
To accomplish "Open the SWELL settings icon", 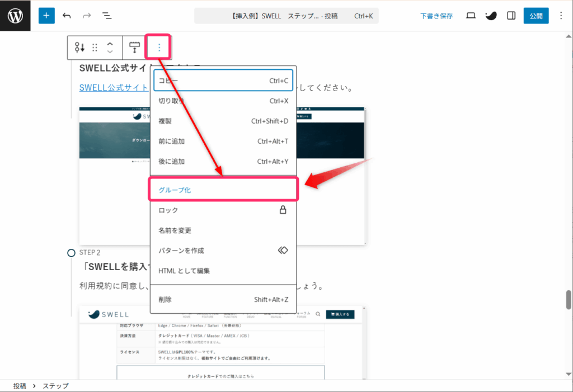I will point(491,16).
